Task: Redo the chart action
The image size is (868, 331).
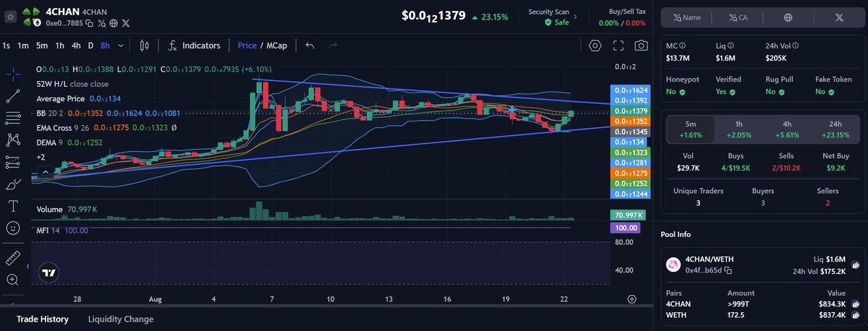Action: click(333, 46)
